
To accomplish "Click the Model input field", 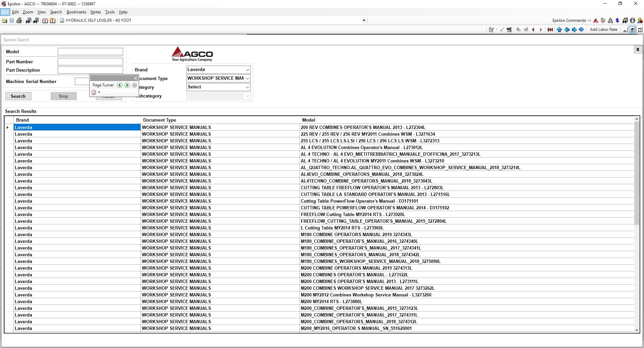I will [x=90, y=52].
